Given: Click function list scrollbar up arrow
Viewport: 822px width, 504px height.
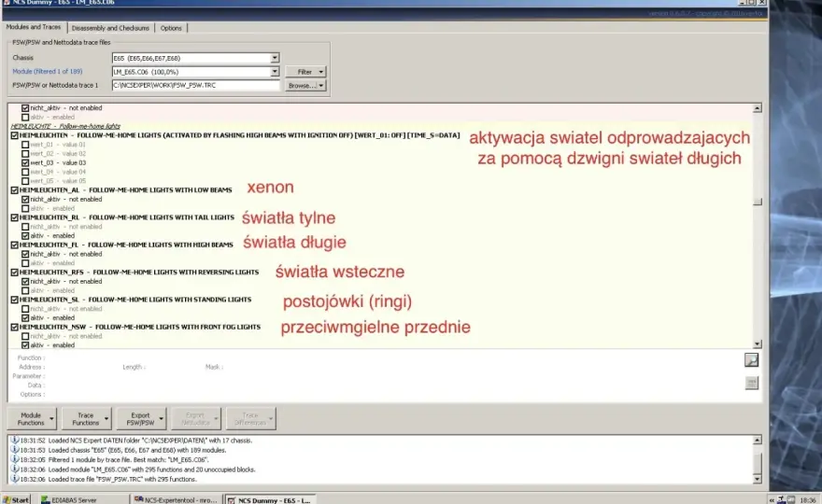Looking at the screenshot, I should (757, 108).
